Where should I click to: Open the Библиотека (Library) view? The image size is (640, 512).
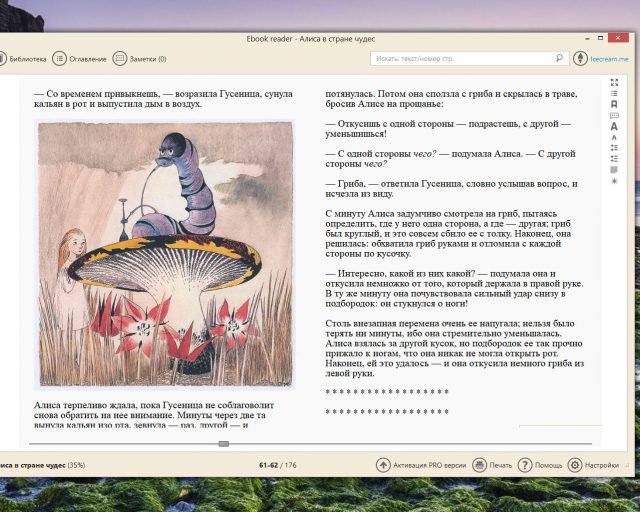23,59
